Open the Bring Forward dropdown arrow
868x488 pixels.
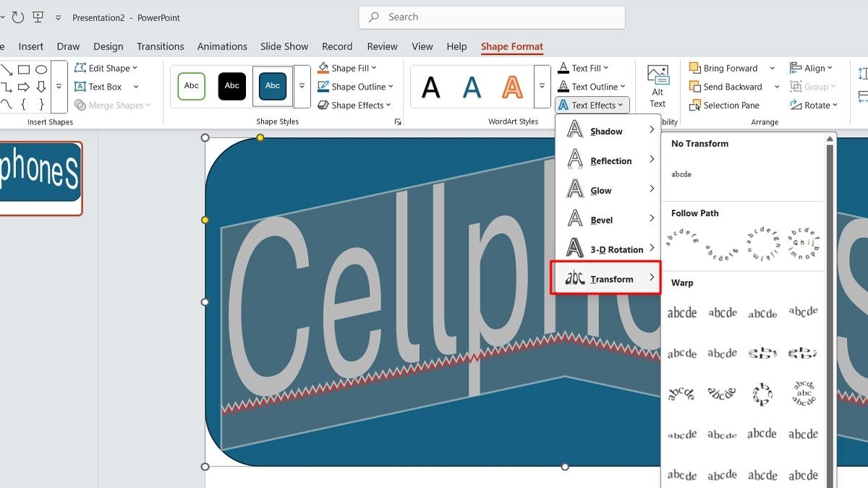[773, 68]
